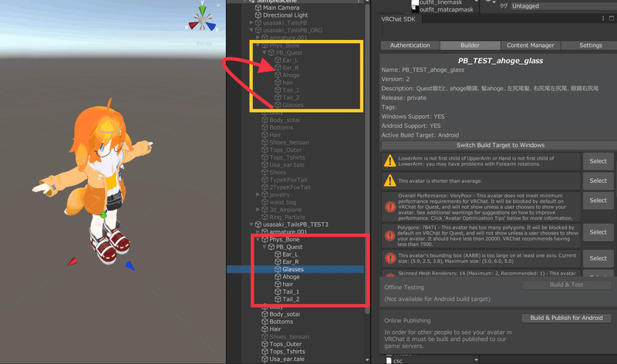The height and width of the screenshot is (364, 617).
Task: Click Select next to shorter than average warning
Action: click(598, 180)
